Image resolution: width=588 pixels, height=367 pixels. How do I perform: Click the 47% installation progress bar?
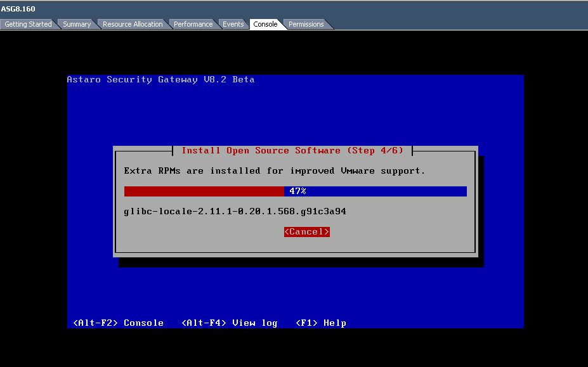click(x=296, y=191)
